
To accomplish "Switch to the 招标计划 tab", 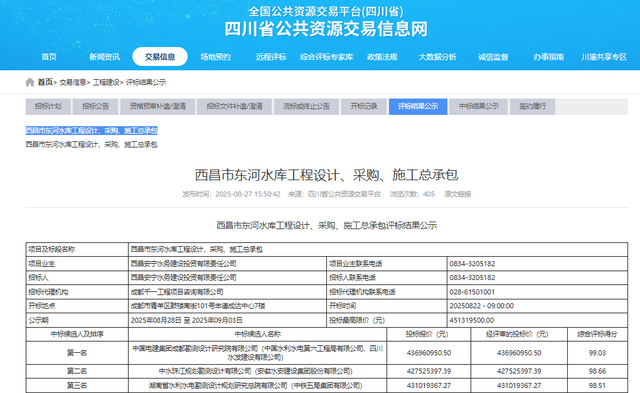I will (48, 107).
